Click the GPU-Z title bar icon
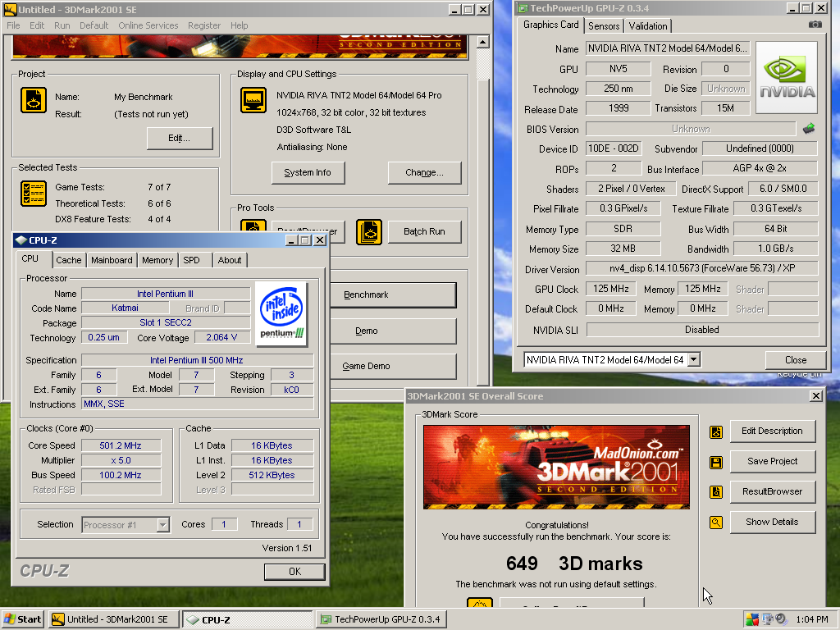Image resolution: width=840 pixels, height=630 pixels. point(523,8)
